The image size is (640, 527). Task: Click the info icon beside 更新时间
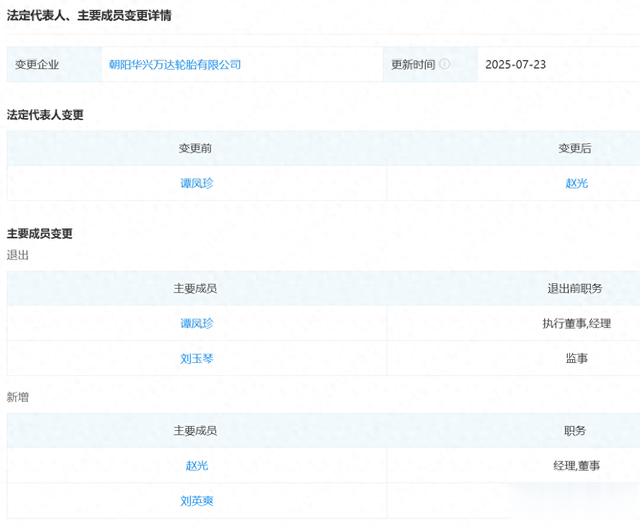(x=444, y=64)
